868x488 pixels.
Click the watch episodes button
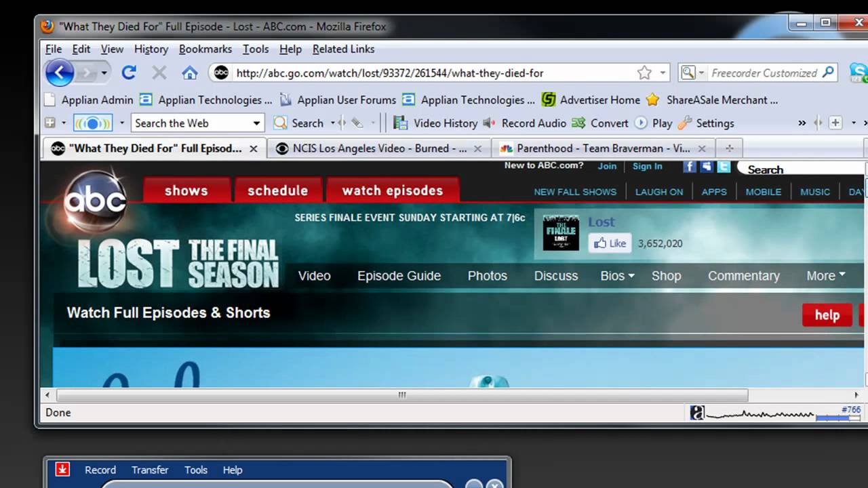click(x=393, y=190)
